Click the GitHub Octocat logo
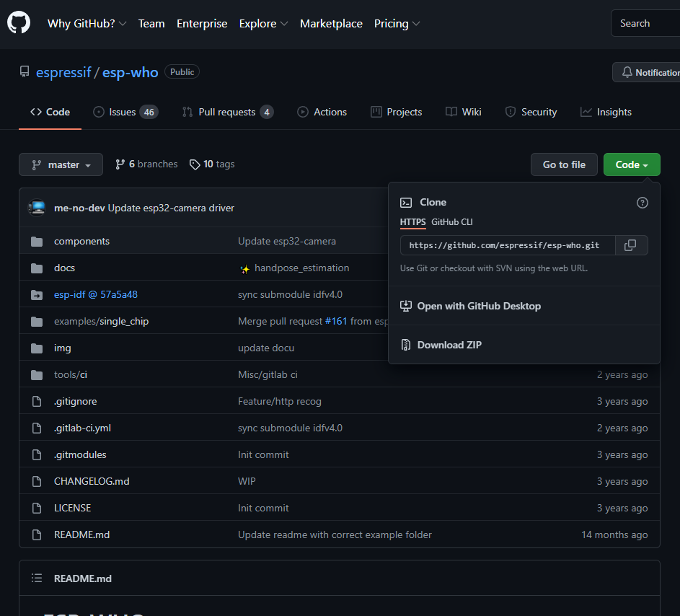 click(x=19, y=22)
